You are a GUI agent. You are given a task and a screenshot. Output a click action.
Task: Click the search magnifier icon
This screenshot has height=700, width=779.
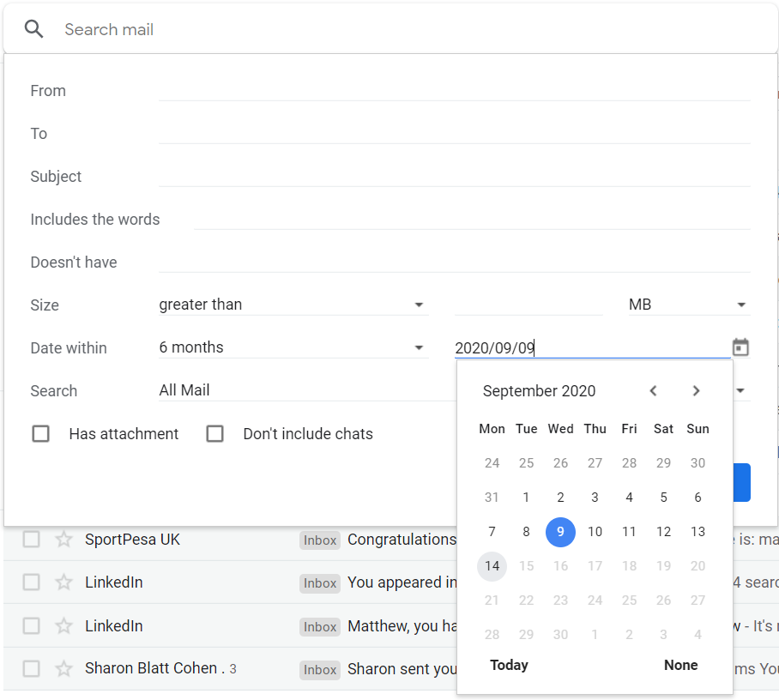(33, 28)
